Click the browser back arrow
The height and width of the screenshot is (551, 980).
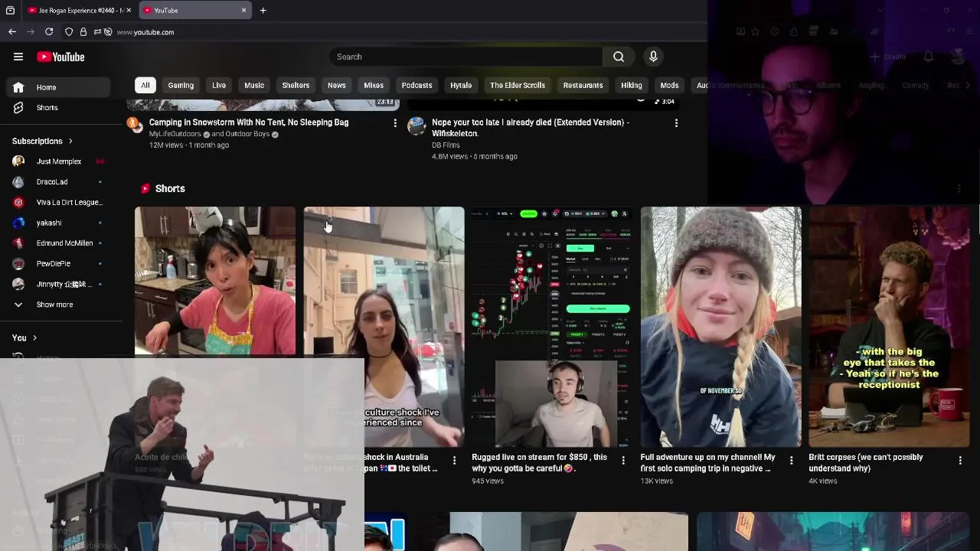[12, 31]
